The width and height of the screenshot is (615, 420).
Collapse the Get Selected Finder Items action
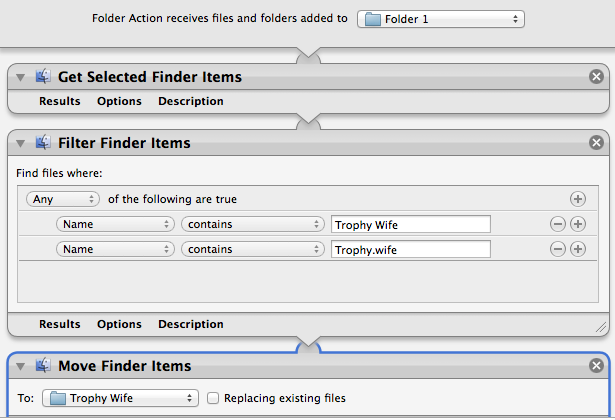[x=20, y=77]
